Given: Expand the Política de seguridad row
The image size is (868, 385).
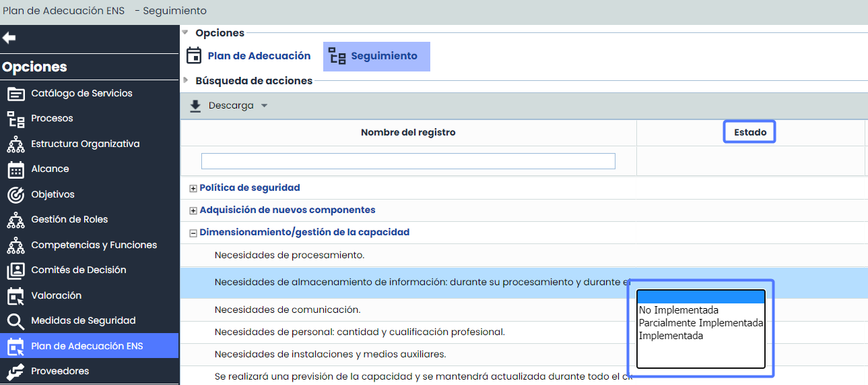Looking at the screenshot, I should tap(193, 188).
